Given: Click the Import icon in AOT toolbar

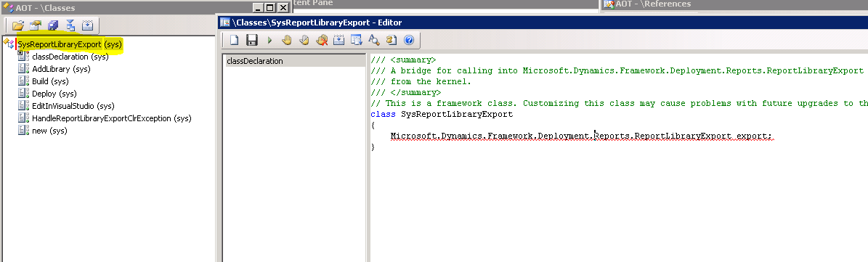Looking at the screenshot, I should pyautogui.click(x=70, y=25).
